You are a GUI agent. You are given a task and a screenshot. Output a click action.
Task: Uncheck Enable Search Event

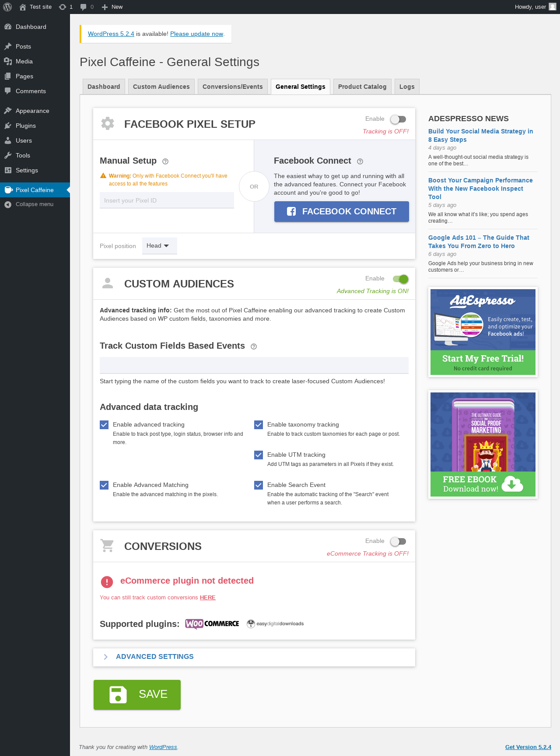(x=259, y=485)
